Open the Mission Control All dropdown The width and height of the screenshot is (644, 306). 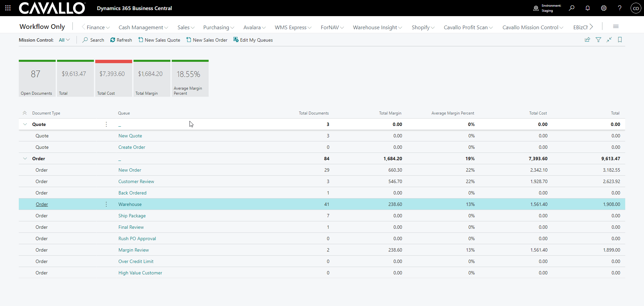click(64, 40)
